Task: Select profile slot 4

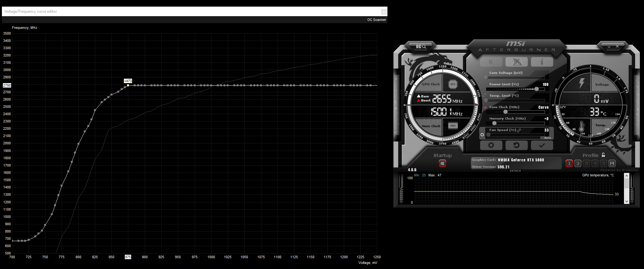Action: [595, 163]
